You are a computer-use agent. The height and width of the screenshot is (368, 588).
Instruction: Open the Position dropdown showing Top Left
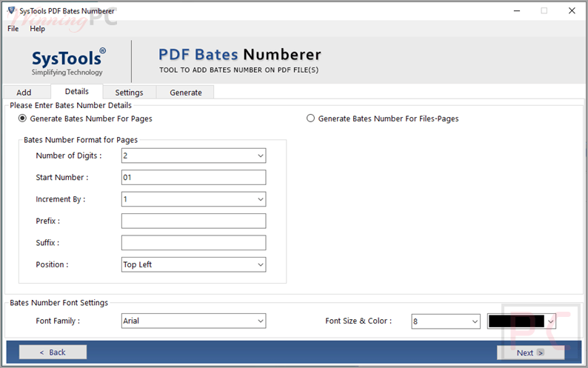193,264
